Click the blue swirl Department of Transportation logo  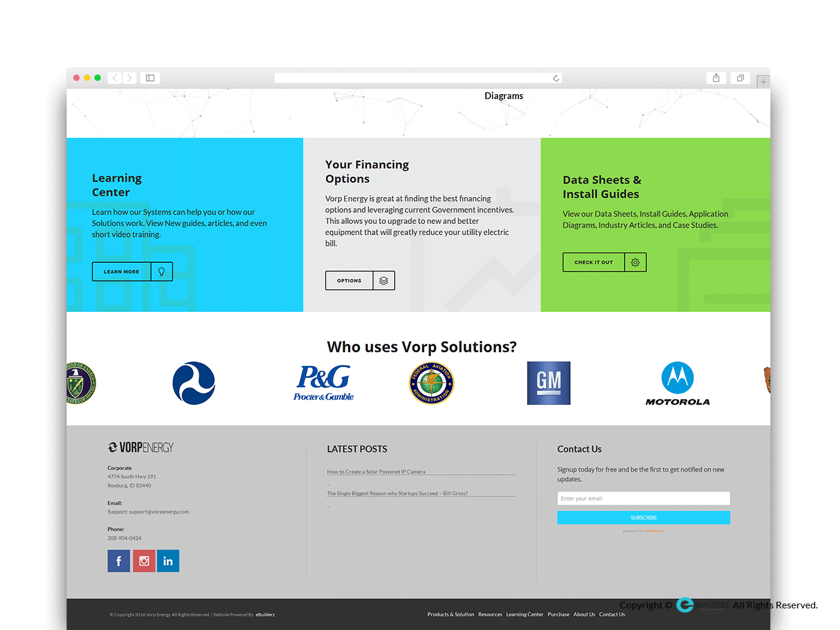click(194, 383)
